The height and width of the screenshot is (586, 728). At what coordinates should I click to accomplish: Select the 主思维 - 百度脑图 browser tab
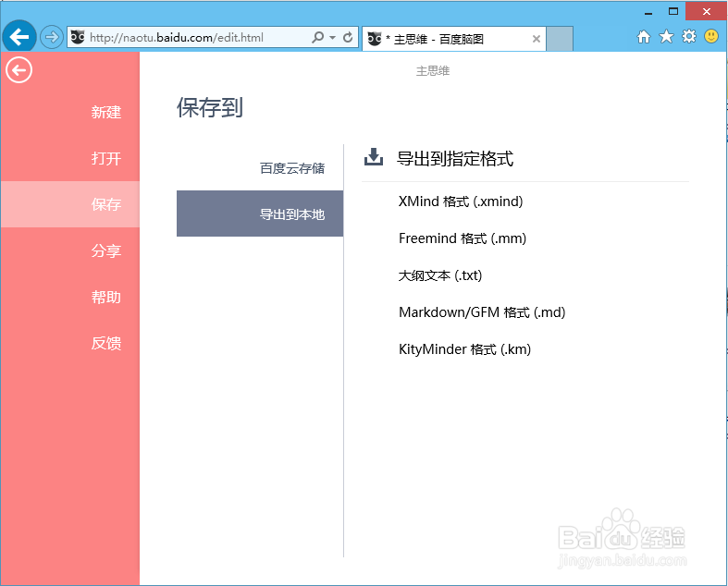[453, 39]
